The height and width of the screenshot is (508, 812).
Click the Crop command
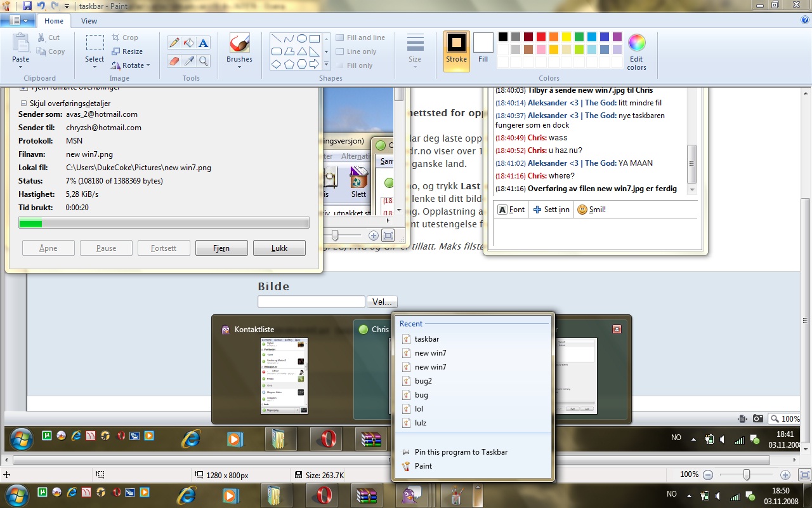pyautogui.click(x=125, y=37)
